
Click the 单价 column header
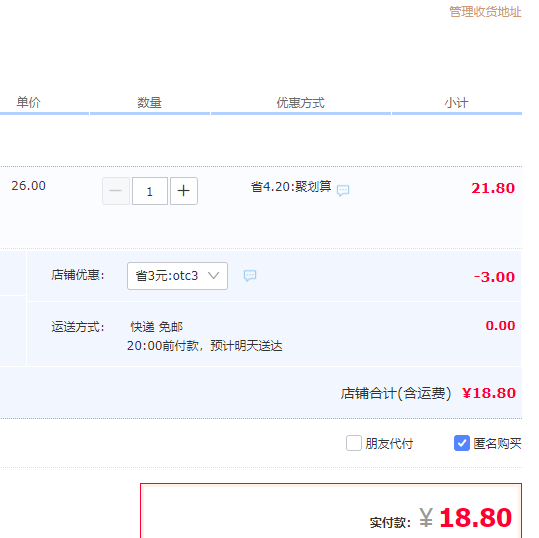[x=29, y=102]
